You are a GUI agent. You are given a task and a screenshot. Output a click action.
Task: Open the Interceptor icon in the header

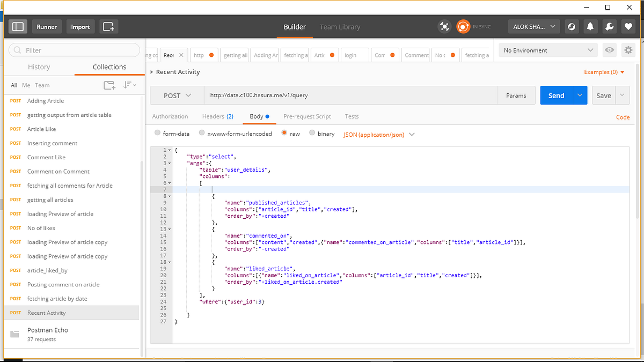click(x=444, y=26)
